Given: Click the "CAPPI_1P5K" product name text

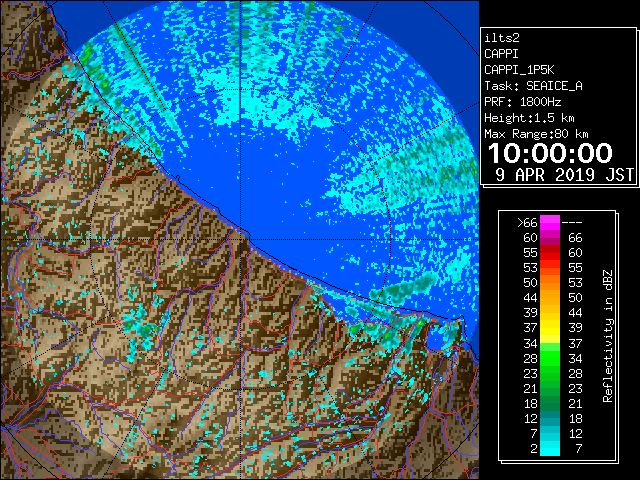Looking at the screenshot, I should (x=519, y=70).
